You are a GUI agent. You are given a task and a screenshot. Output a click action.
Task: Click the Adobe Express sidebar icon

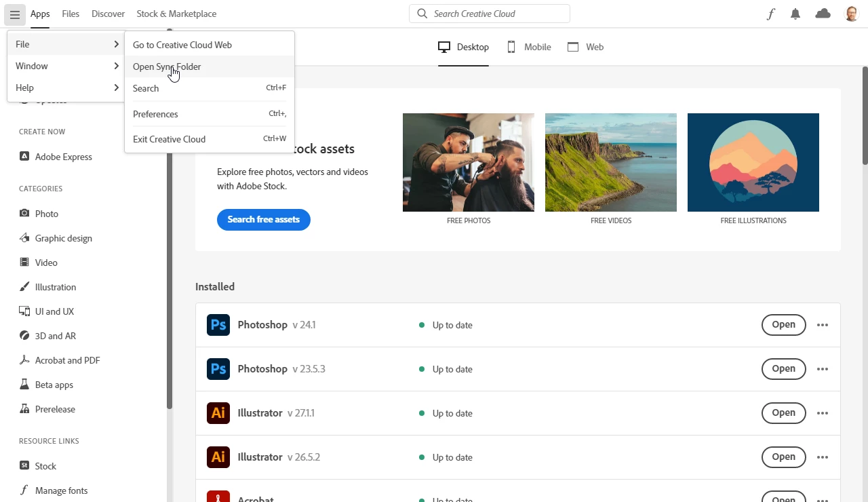click(24, 157)
